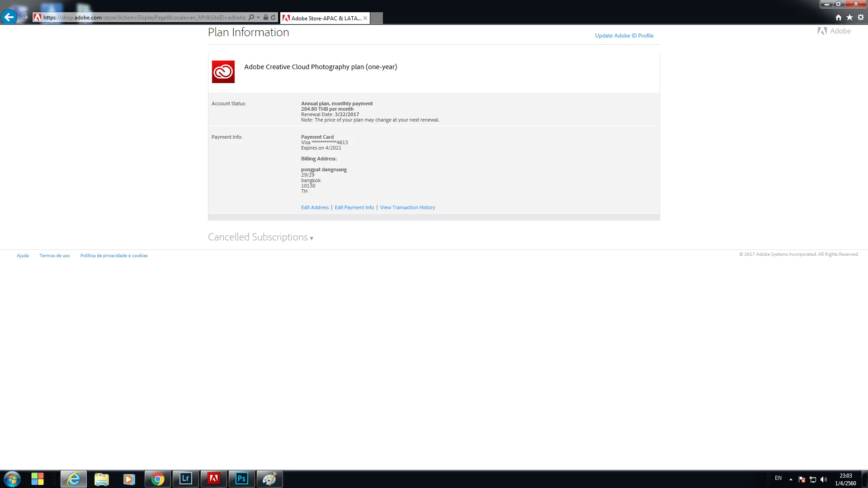This screenshot has width=868, height=488.
Task: Click the browser Back arrow button
Action: (9, 18)
